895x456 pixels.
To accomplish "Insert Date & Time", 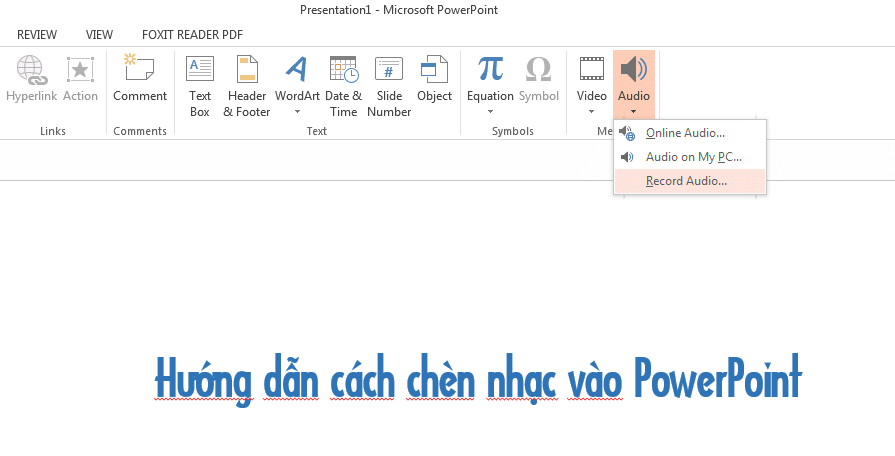I will (x=344, y=86).
